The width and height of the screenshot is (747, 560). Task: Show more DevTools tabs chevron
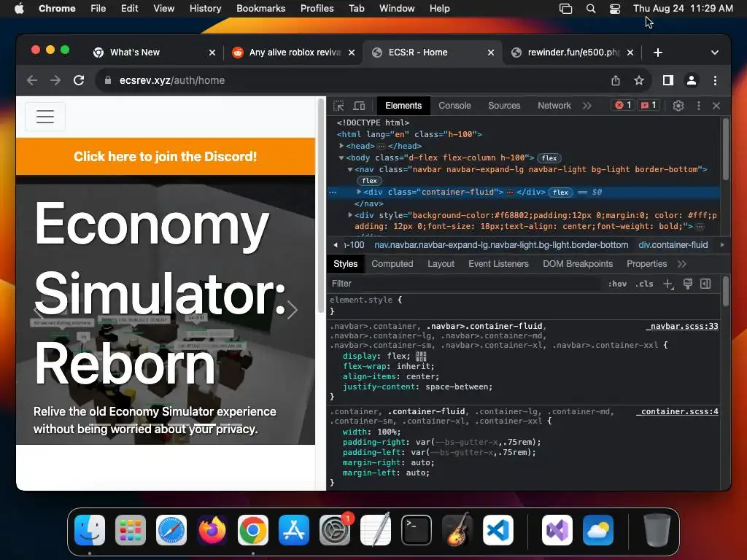587,106
